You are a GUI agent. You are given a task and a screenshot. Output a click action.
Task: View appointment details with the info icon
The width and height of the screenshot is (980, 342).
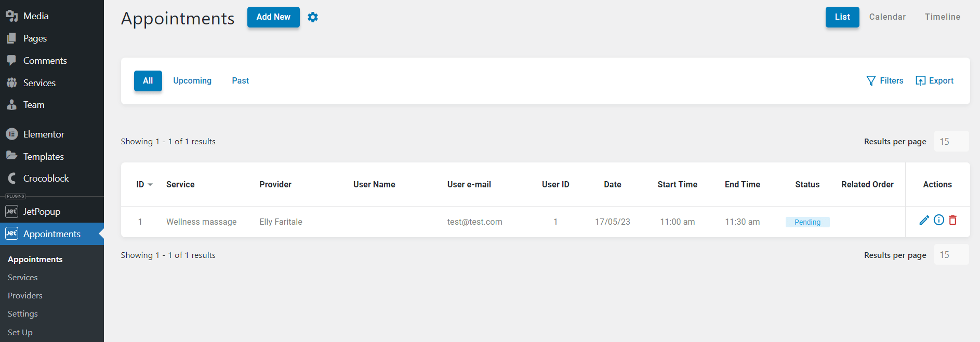[x=938, y=220]
